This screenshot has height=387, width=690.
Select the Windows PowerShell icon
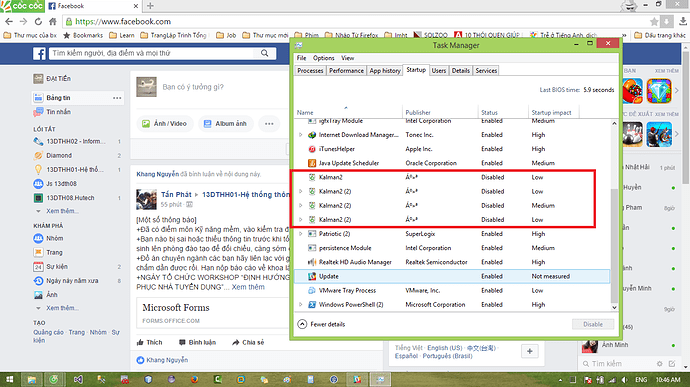[x=312, y=304]
